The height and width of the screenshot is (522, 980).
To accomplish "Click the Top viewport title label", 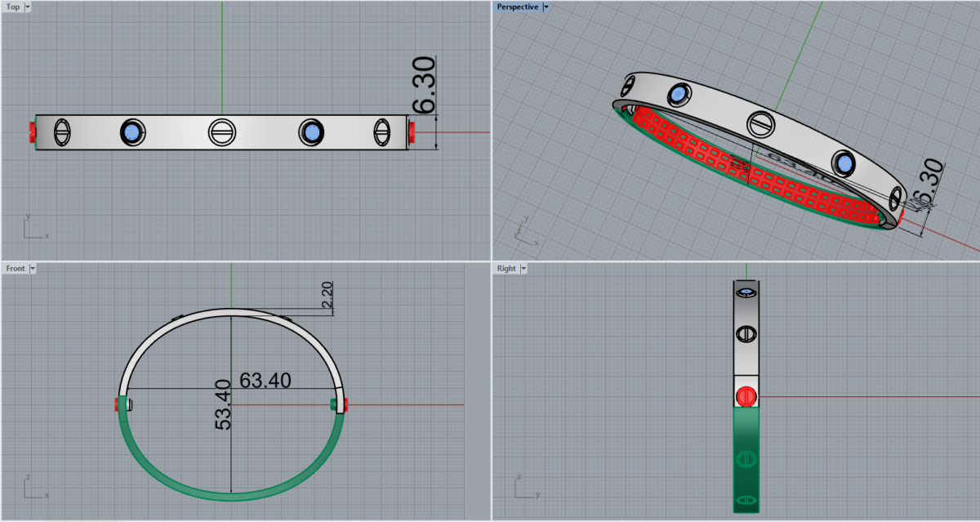I will coord(13,7).
